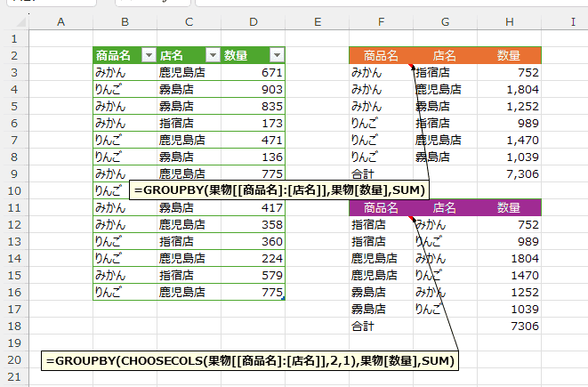
Task: Click cell with value 1252
Action: pos(509,292)
